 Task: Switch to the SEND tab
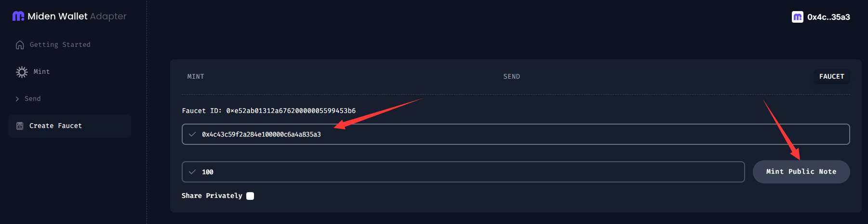tap(511, 77)
